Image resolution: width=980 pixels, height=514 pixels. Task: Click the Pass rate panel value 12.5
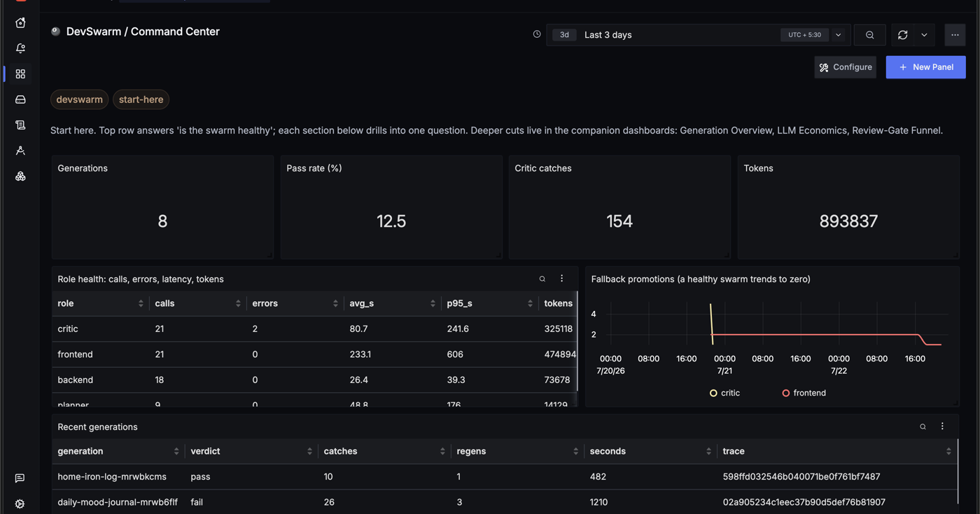click(x=391, y=221)
